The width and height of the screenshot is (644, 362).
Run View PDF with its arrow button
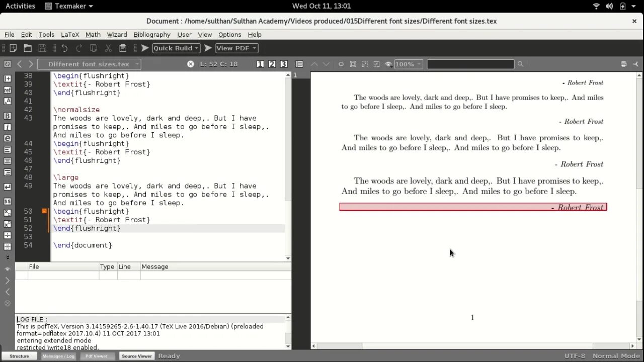pos(208,48)
